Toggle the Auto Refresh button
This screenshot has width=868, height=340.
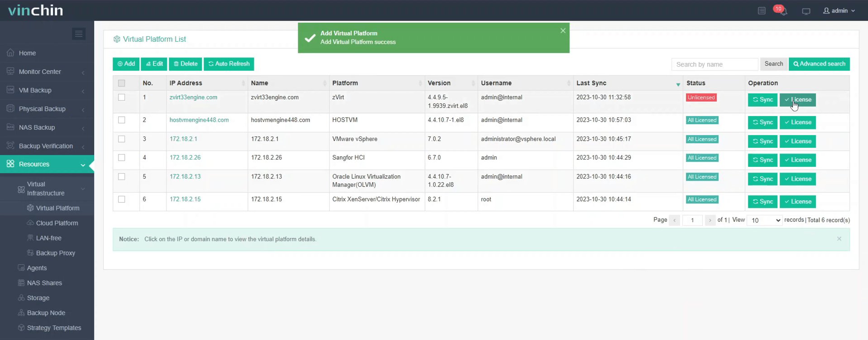point(229,64)
